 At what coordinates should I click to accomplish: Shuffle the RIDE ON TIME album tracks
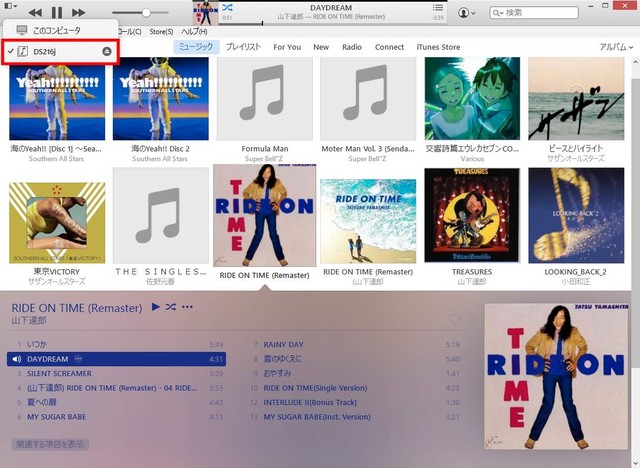click(x=171, y=306)
